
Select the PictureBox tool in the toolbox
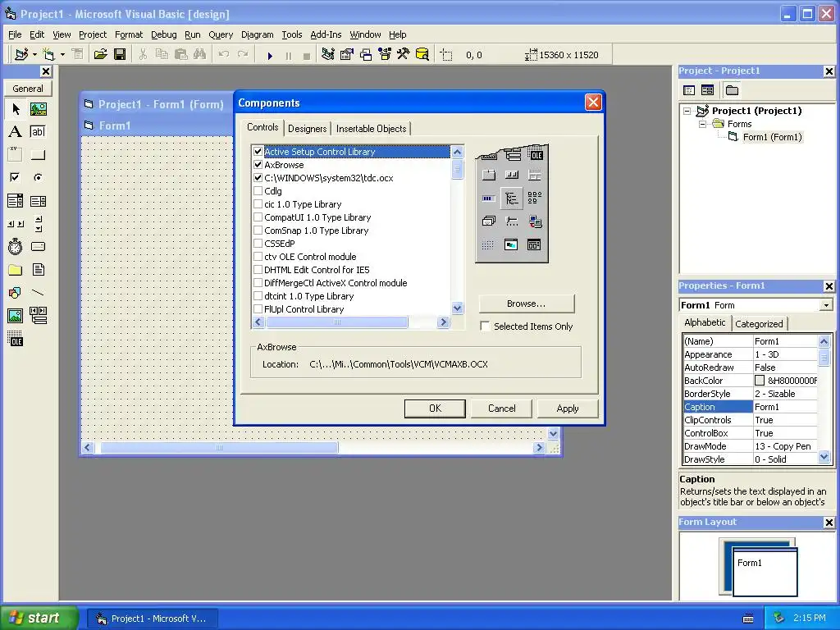[x=38, y=109]
